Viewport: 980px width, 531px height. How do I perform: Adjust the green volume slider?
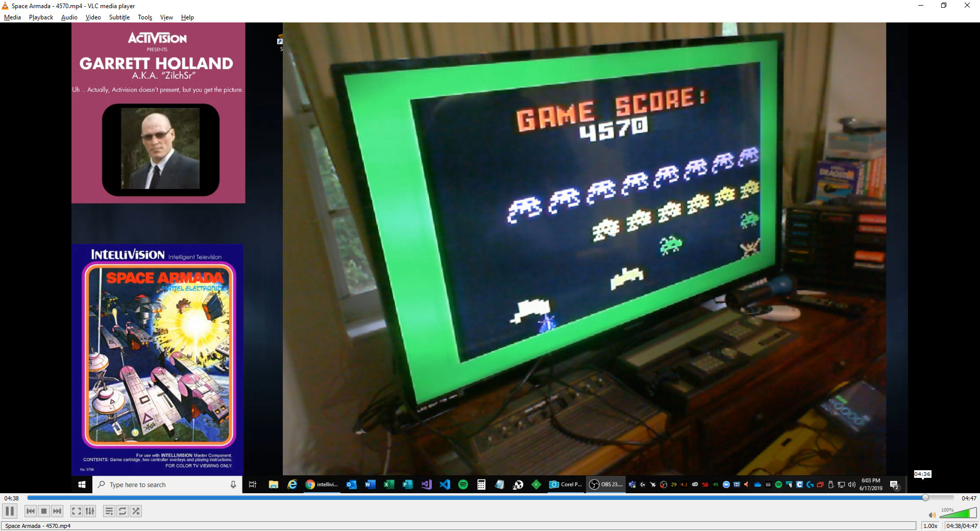tap(958, 513)
